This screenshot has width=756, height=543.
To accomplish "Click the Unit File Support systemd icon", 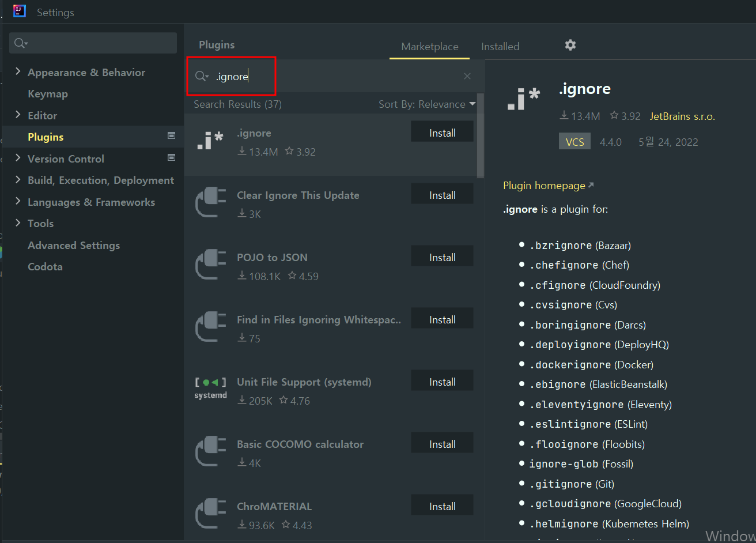I will pyautogui.click(x=210, y=389).
